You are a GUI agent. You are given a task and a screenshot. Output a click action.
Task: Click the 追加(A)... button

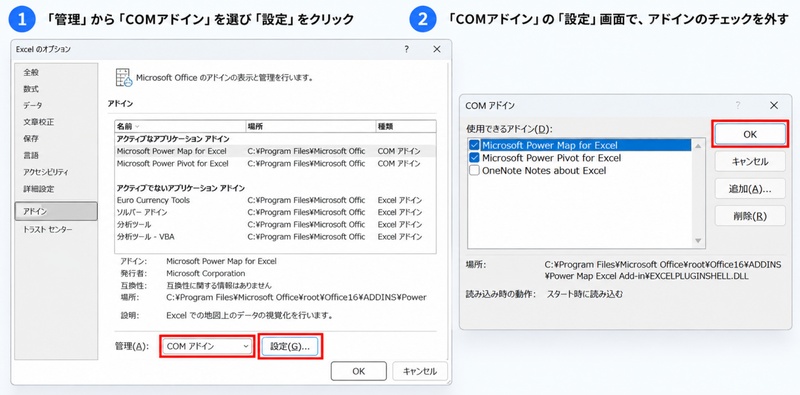tap(750, 189)
